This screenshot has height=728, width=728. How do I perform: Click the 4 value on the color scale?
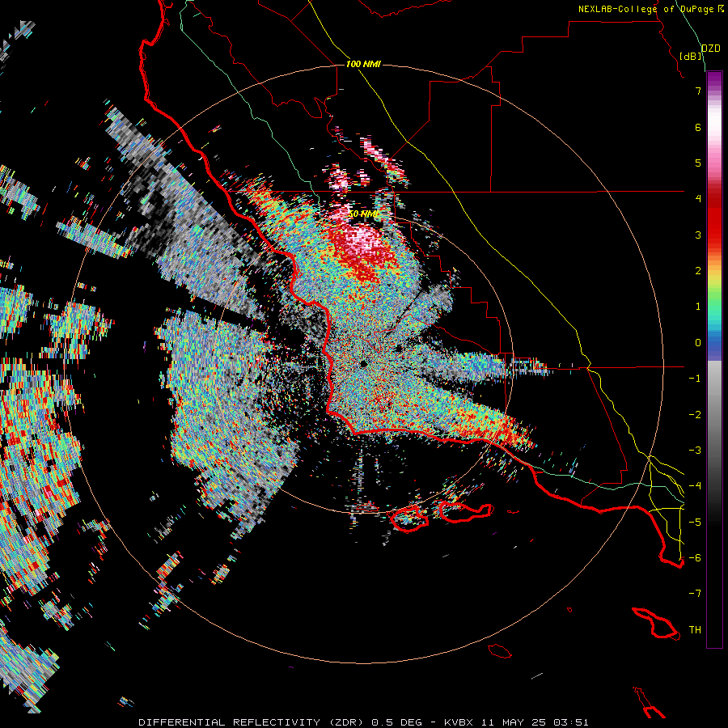(698, 199)
